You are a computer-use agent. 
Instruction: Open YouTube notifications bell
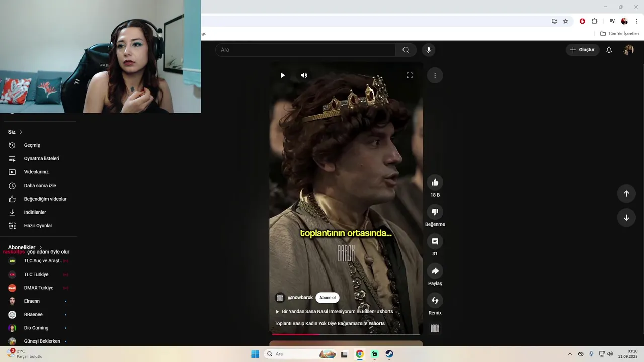click(609, 50)
